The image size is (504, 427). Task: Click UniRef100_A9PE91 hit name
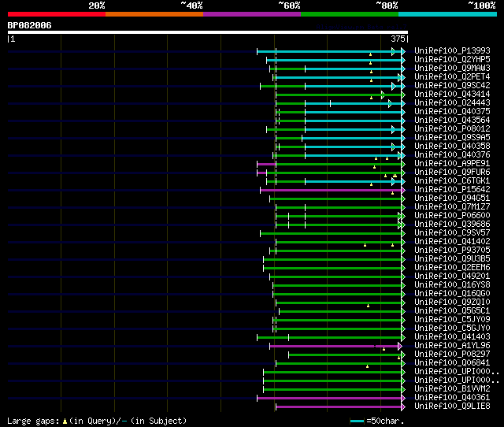(x=452, y=164)
